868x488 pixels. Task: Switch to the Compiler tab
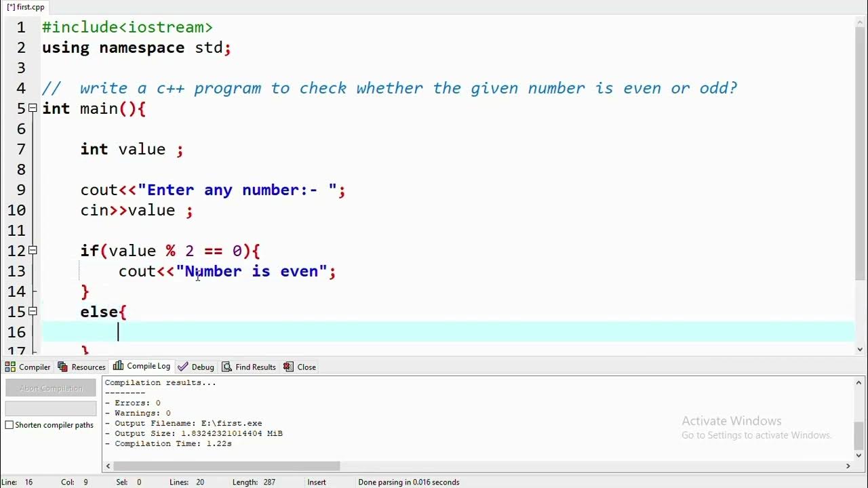click(x=28, y=367)
